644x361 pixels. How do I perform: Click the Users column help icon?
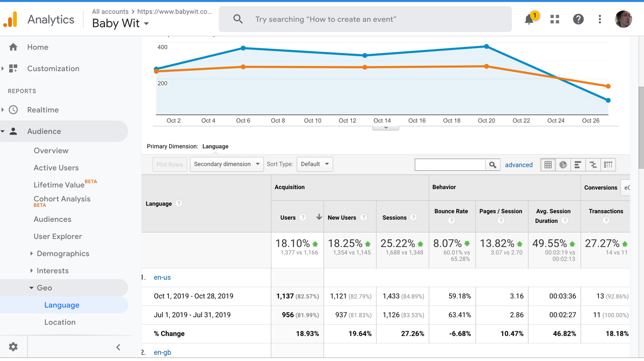(x=303, y=217)
